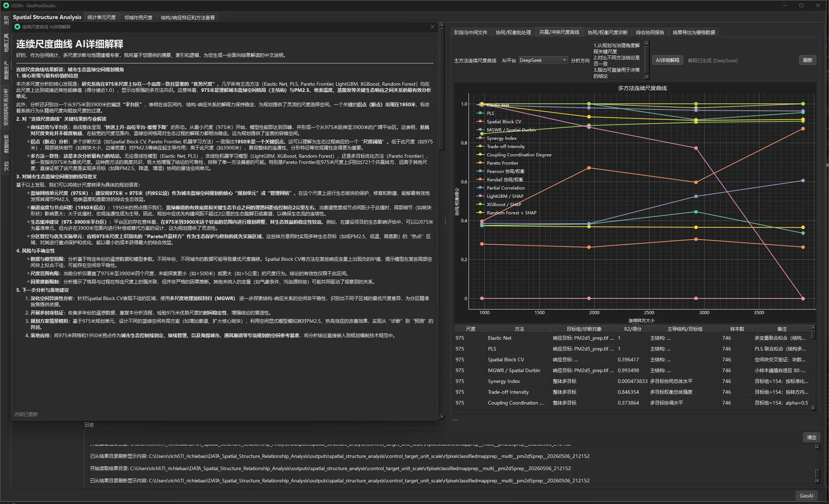Hide the LightGBM / SHAP curve via legend
The height and width of the screenshot is (504, 829).
click(505, 196)
